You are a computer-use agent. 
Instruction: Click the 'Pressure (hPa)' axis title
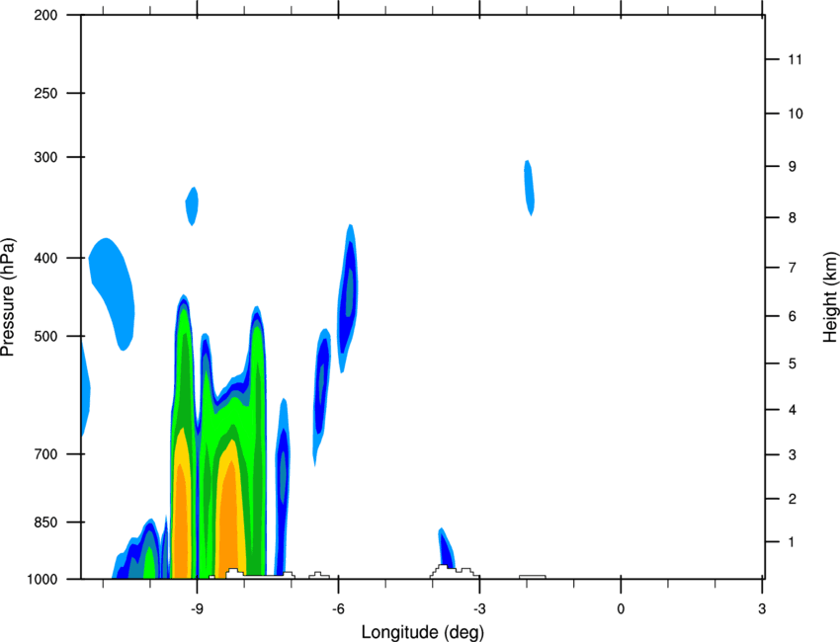(8, 297)
